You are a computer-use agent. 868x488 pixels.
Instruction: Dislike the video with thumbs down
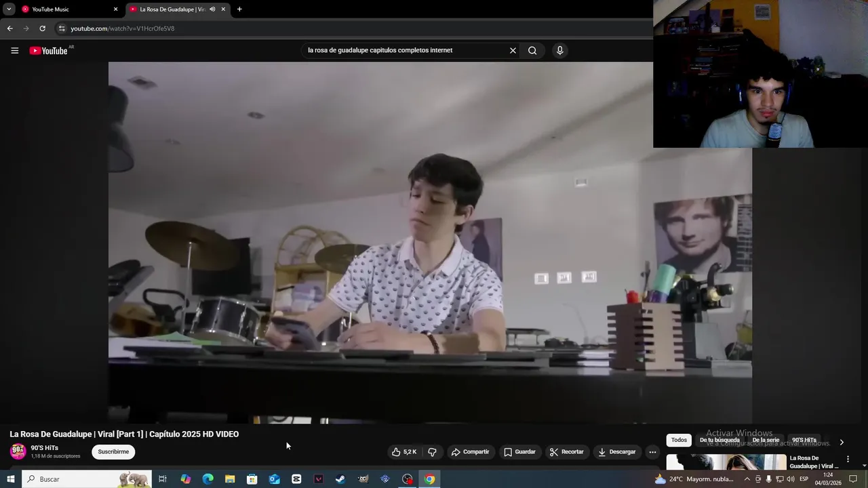click(432, 452)
